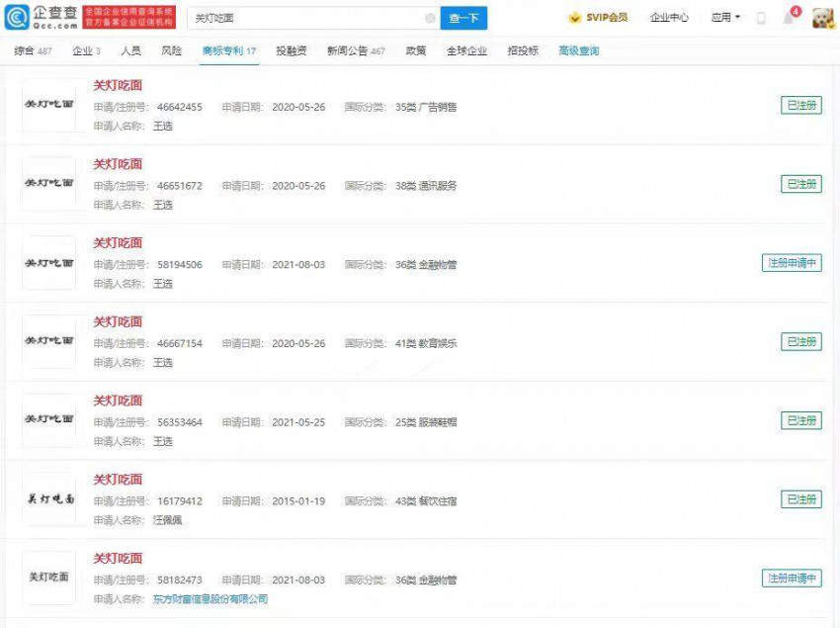Open trademark logo thumbnail for 16179412

(49, 499)
